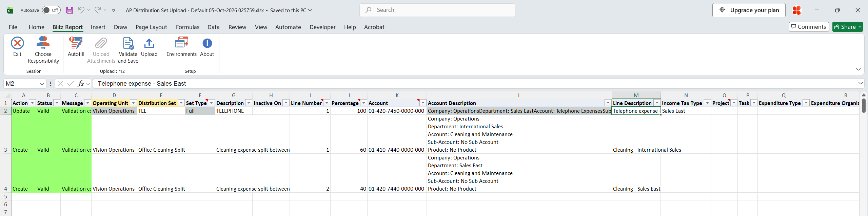Open the File menu

click(x=13, y=27)
